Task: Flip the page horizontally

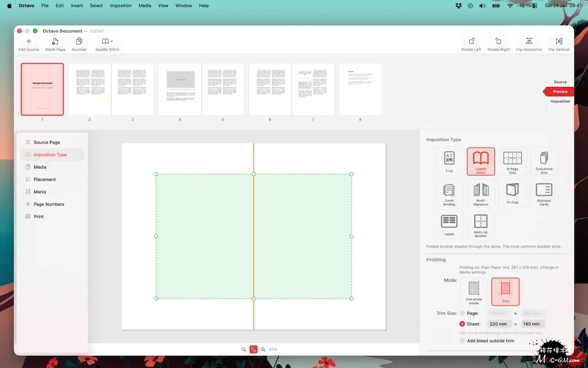Action: tap(529, 42)
